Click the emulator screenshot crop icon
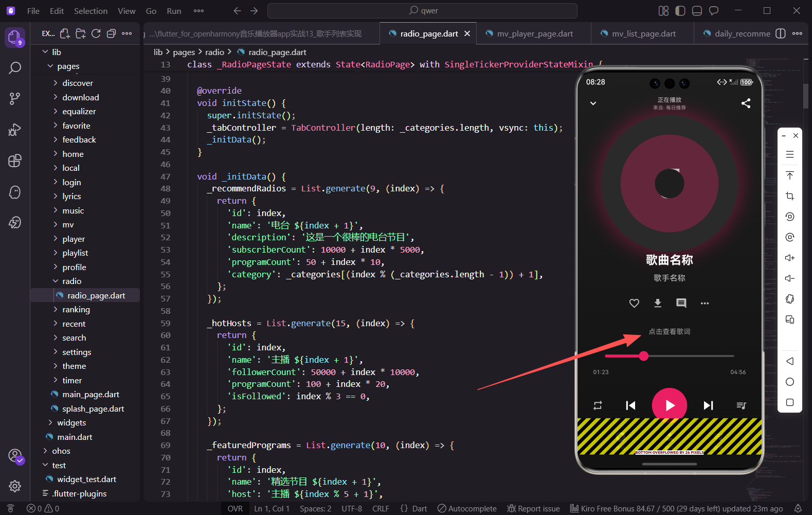The image size is (812, 515). [790, 196]
